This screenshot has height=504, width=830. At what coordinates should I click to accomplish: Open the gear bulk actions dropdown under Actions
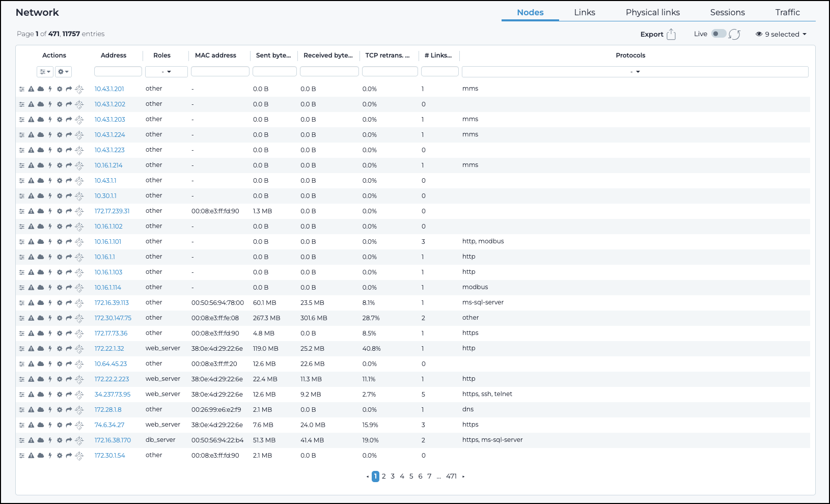click(x=63, y=72)
